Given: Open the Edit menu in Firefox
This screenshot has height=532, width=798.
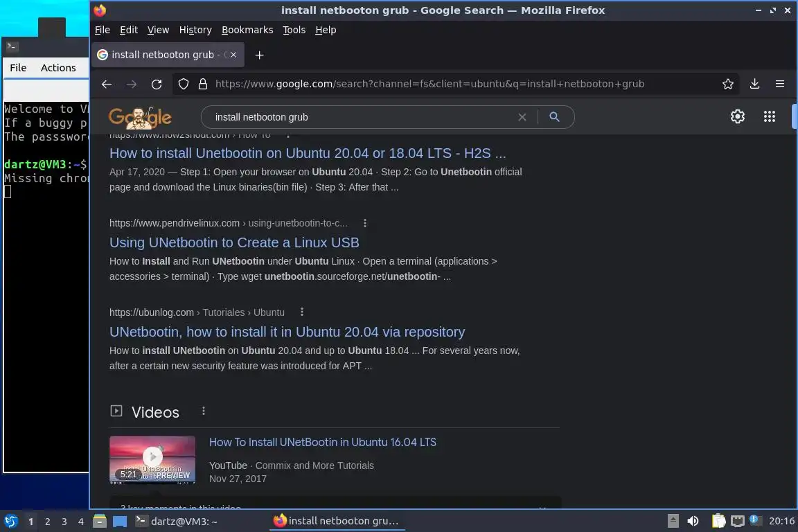Looking at the screenshot, I should [129, 30].
